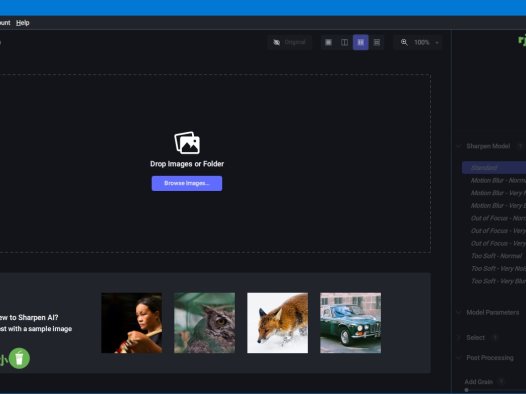Select Too Soft - Very Blurry model
526x394 pixels.
coord(498,281)
